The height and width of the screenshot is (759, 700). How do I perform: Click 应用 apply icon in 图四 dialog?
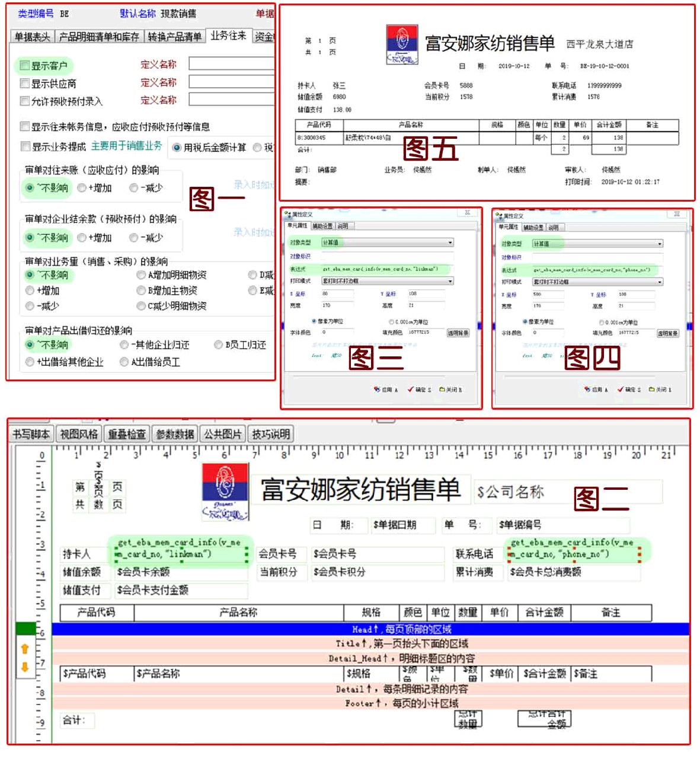pos(587,390)
